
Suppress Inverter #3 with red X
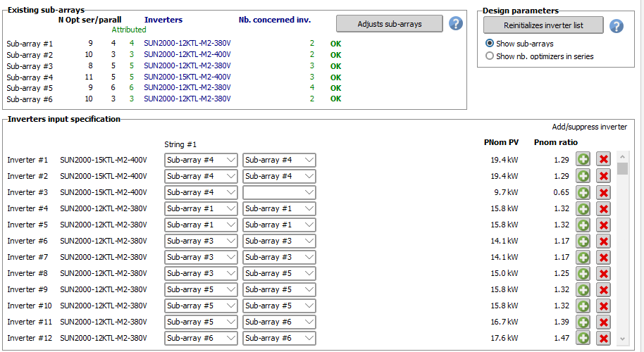click(603, 192)
